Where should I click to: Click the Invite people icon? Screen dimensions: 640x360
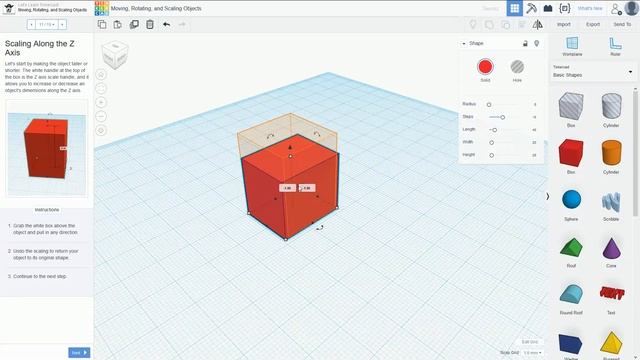(x=616, y=9)
